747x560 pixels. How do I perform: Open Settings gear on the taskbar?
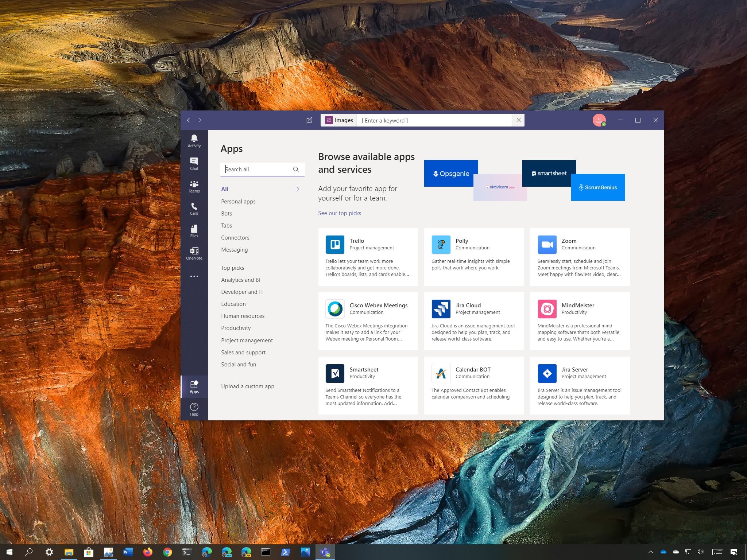(x=49, y=552)
